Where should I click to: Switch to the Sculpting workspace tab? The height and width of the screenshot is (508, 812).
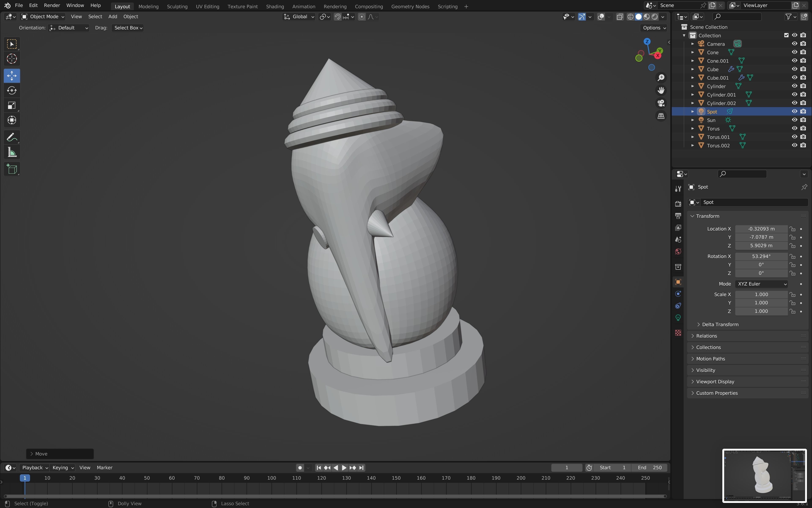[x=177, y=6]
